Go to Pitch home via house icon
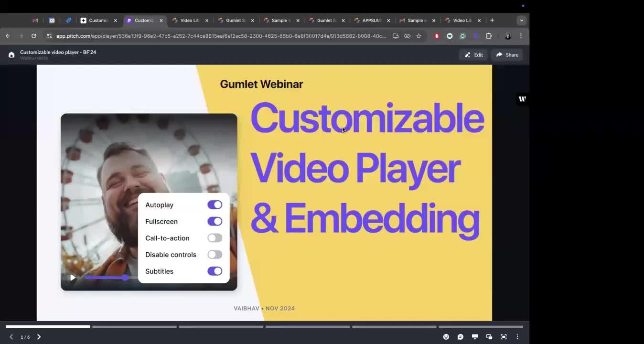 coord(11,55)
